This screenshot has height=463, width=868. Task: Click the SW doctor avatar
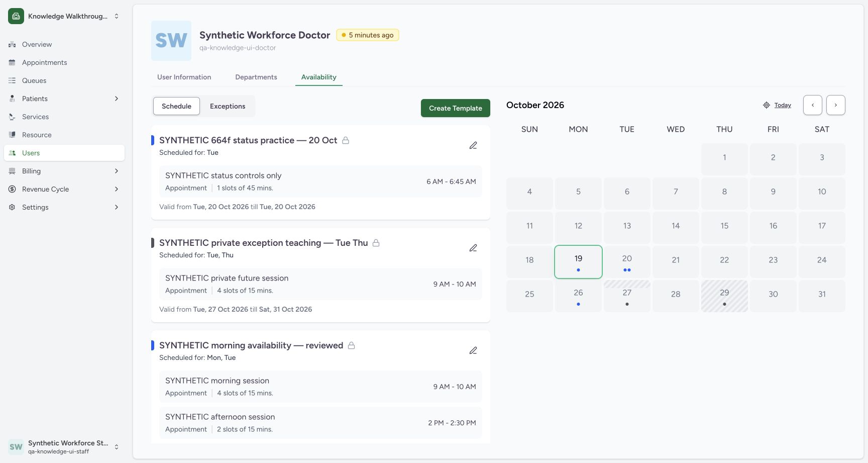point(171,41)
